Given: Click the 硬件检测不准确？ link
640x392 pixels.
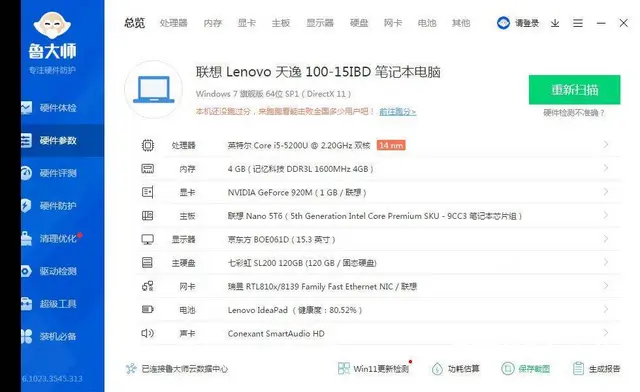Looking at the screenshot, I should 574,113.
